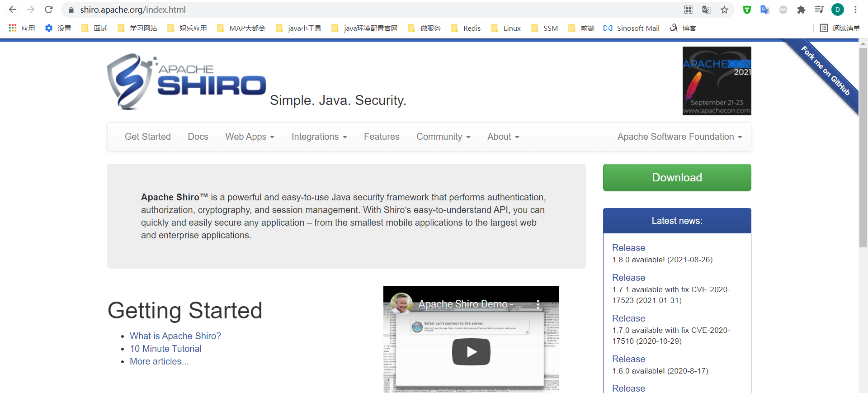Expand the Integrations dropdown
This screenshot has height=393, width=868.
click(319, 137)
